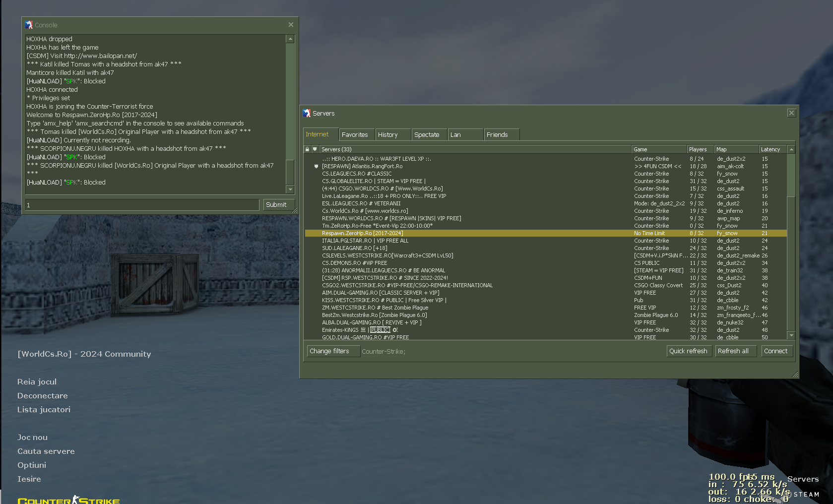Select CSGO2.WESTCSTRIKE.RO server row
833x504 pixels.
coord(546,285)
